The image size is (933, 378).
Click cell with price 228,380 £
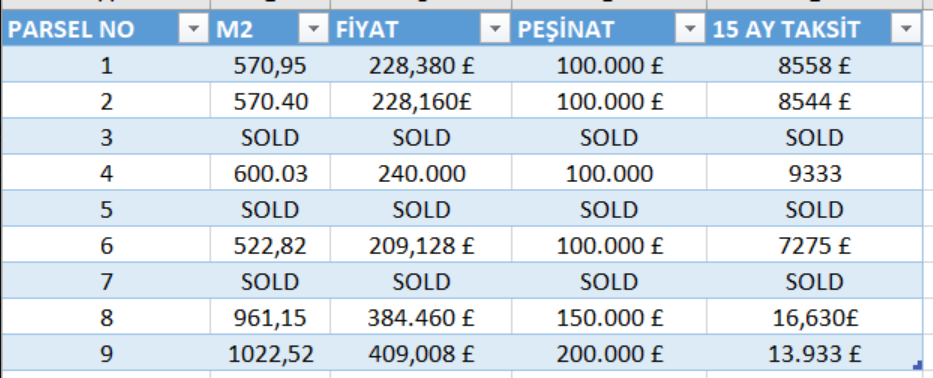point(421,65)
